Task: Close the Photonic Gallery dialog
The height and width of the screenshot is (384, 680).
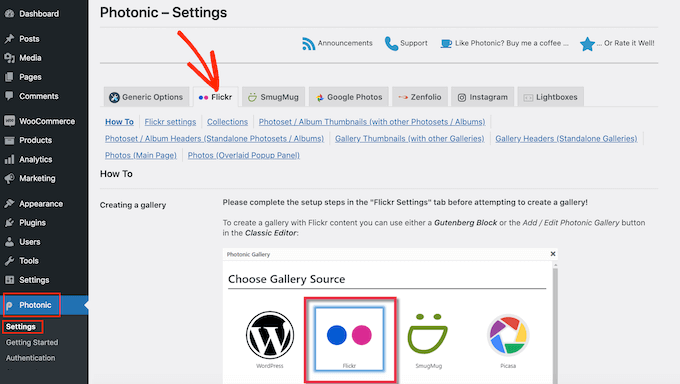Action: pyautogui.click(x=553, y=254)
